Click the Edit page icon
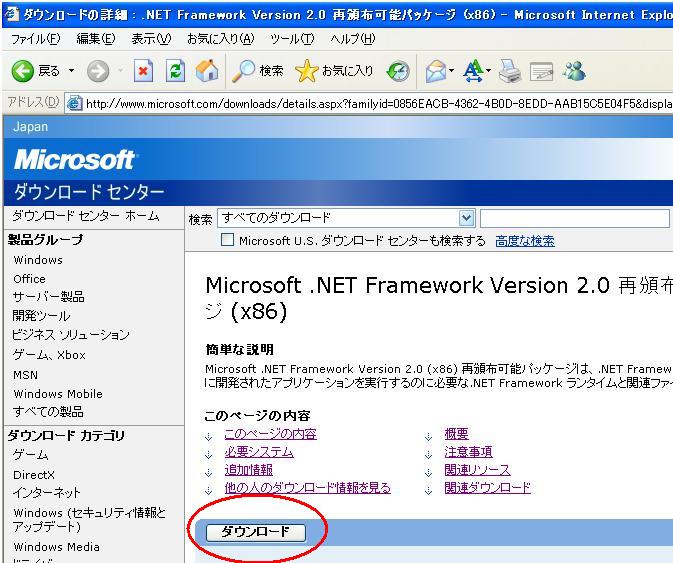Viewport: 673px width, 563px height. (x=541, y=72)
